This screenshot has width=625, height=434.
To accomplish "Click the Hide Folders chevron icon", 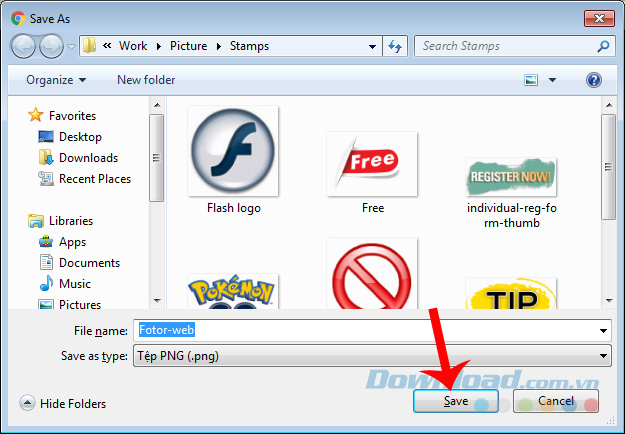I will [x=27, y=403].
